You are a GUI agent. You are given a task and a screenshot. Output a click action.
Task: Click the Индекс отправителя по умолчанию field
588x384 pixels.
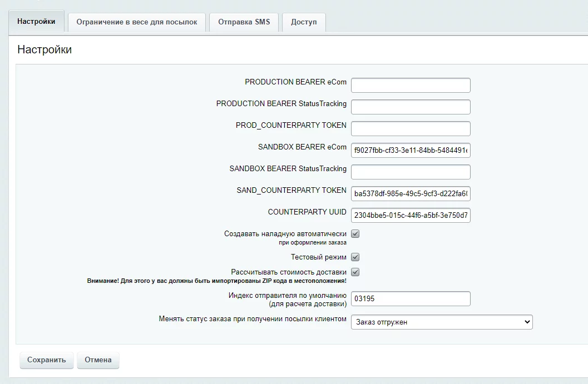411,298
